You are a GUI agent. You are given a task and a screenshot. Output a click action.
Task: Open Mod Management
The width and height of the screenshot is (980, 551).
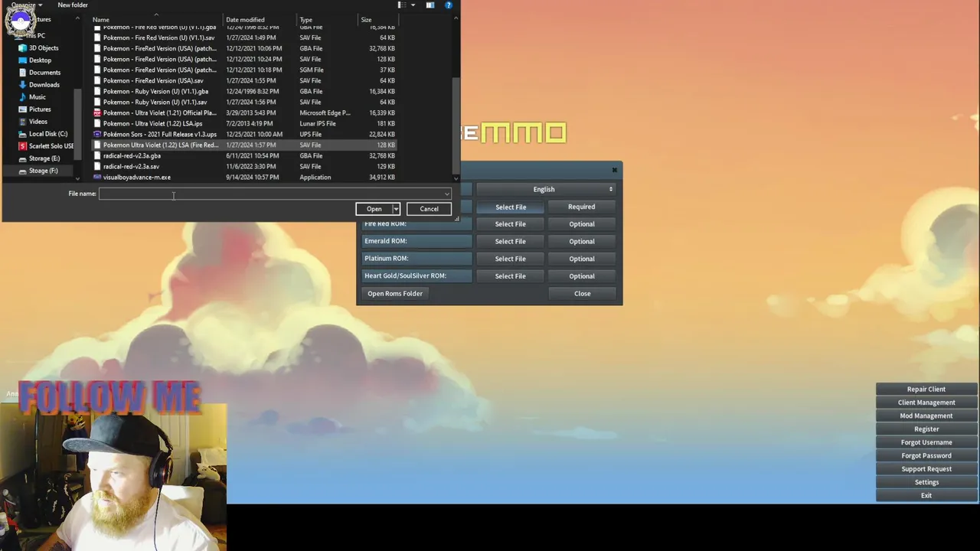(x=926, y=416)
